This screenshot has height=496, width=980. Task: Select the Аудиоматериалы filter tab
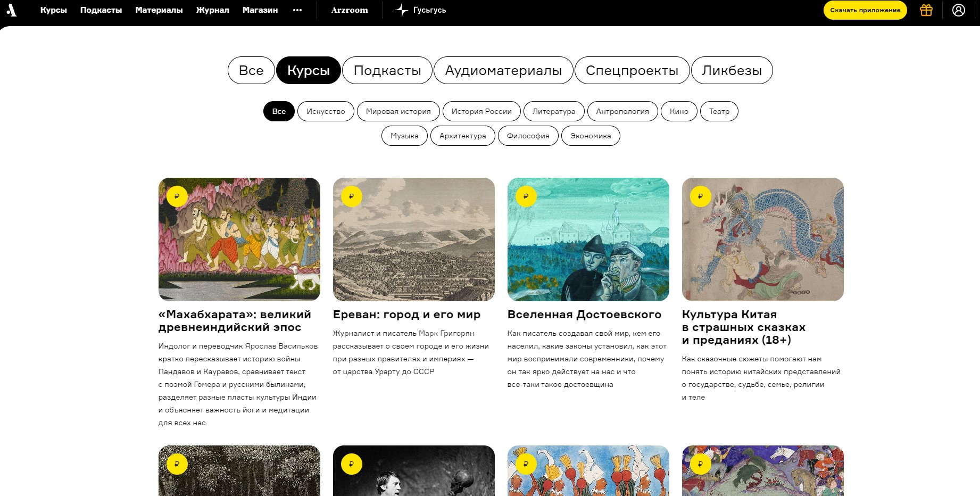click(x=503, y=70)
